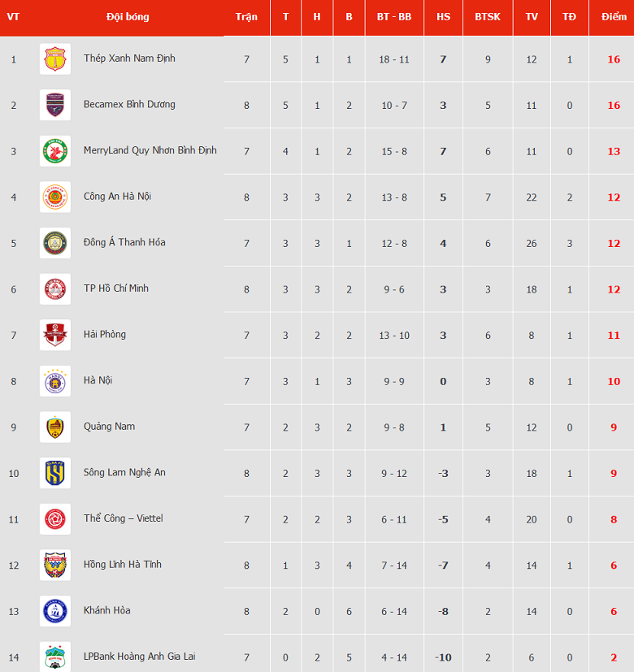Sort by the Điểm column header
This screenshot has height=672, width=634.
(614, 17)
